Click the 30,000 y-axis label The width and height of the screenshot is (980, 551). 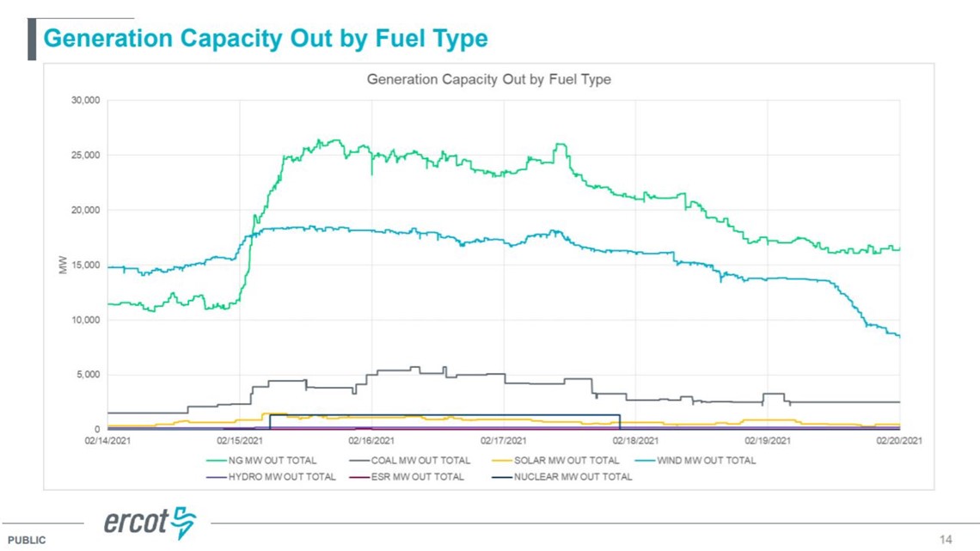86,100
